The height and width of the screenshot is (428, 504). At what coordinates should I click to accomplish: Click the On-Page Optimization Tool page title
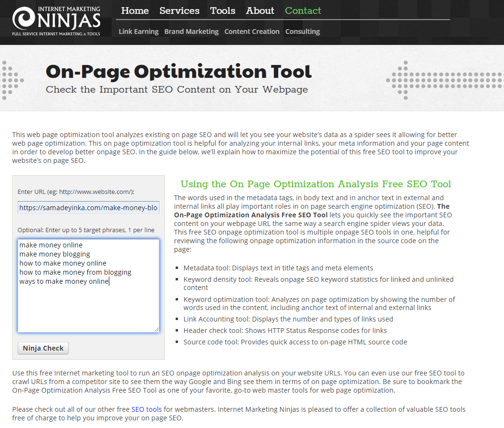tap(178, 72)
